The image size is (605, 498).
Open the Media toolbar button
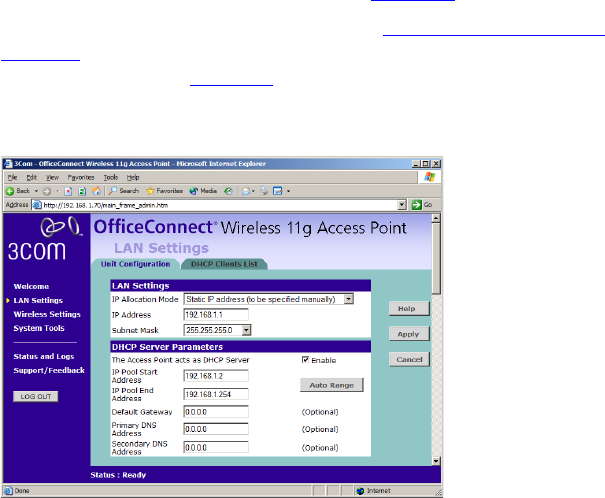tap(203, 191)
